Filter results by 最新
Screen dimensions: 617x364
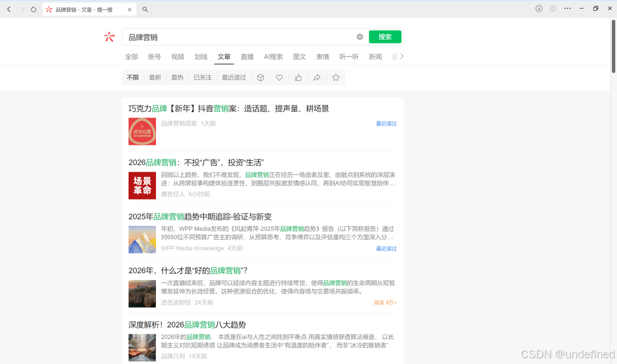pos(155,78)
